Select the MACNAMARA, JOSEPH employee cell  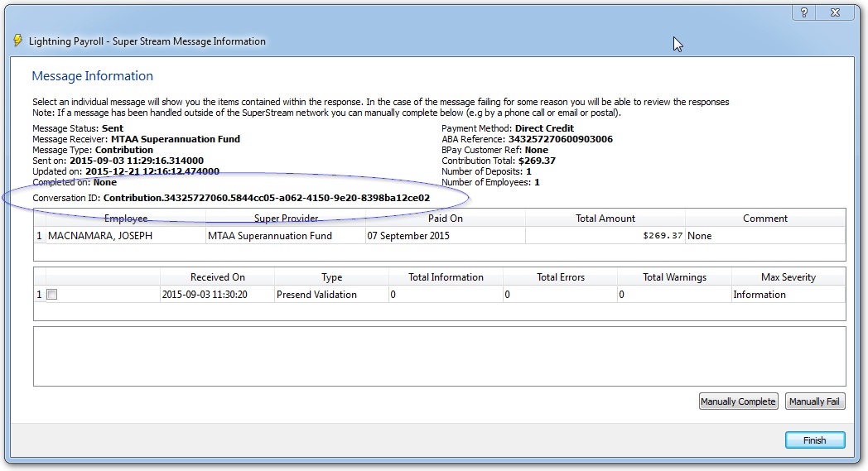126,235
